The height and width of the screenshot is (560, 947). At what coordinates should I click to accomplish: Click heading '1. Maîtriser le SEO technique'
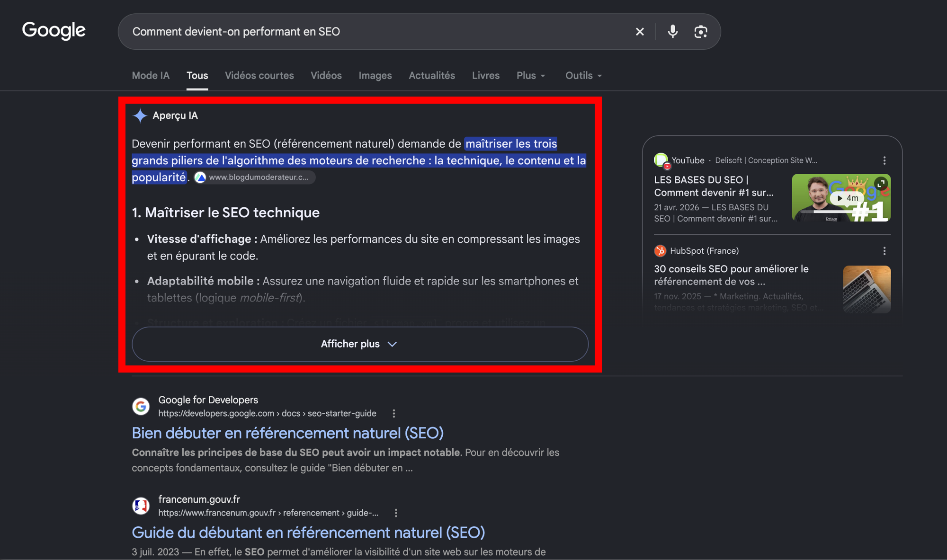click(x=226, y=213)
